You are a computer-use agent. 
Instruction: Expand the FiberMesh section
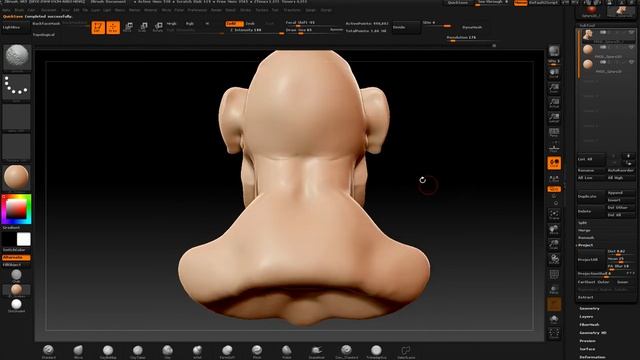(589, 325)
